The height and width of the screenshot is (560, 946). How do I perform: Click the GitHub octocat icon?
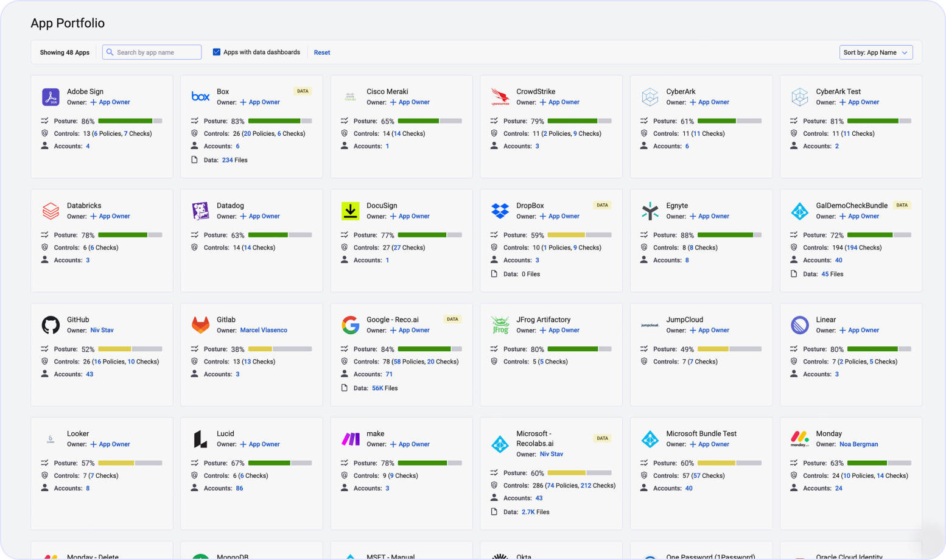[x=51, y=325]
